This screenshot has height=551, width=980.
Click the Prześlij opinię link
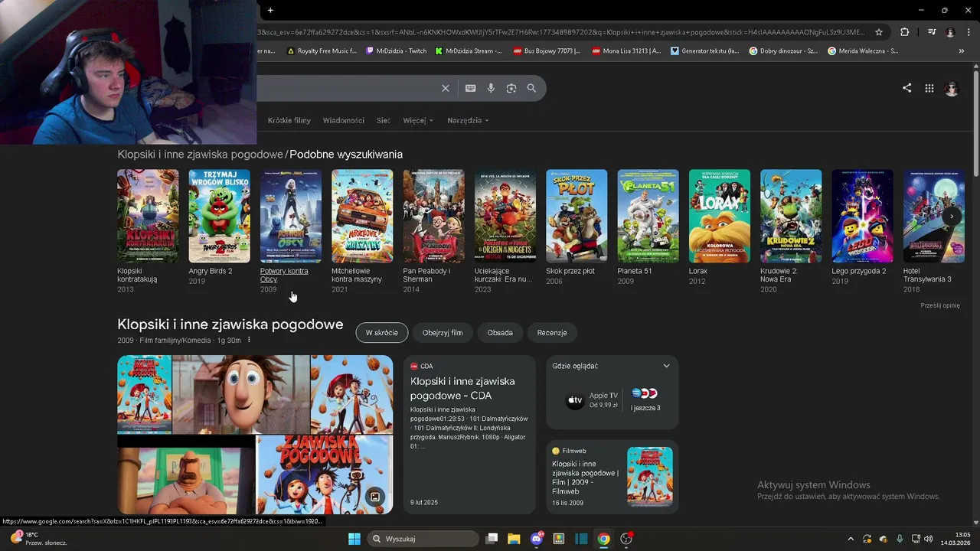(x=940, y=305)
